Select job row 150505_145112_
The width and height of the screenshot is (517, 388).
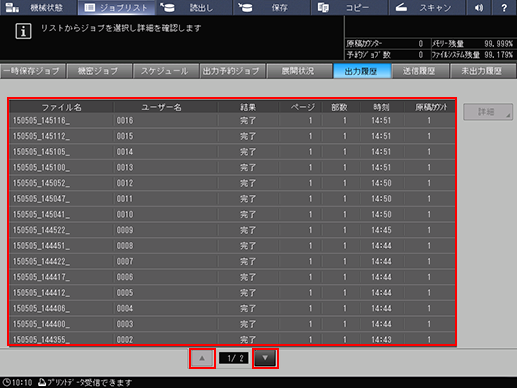click(232, 136)
